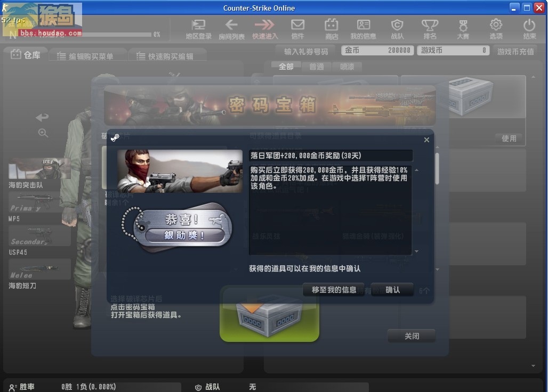The image size is (548, 392).
Task: Click the code box item list scrollbar thumb
Action: 437,169
